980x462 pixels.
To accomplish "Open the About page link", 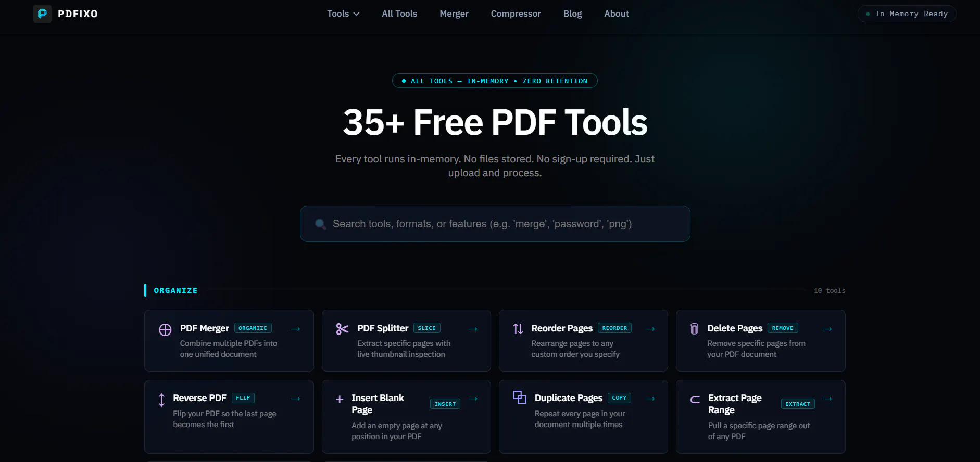I will 617,14.
